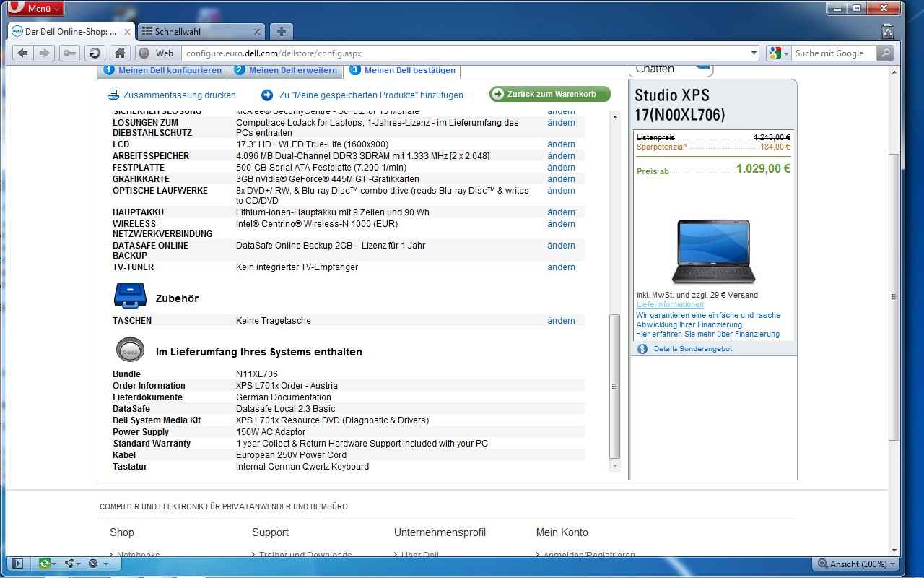Click Hier erfahren Sie mehr über Finanzierung
Image resolution: width=924 pixels, height=578 pixels.
[707, 335]
